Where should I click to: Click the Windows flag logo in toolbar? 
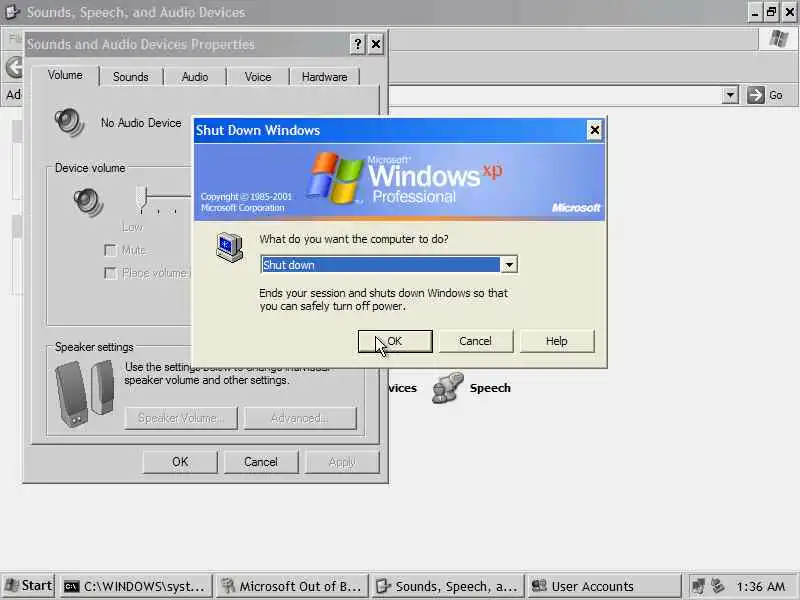point(779,39)
